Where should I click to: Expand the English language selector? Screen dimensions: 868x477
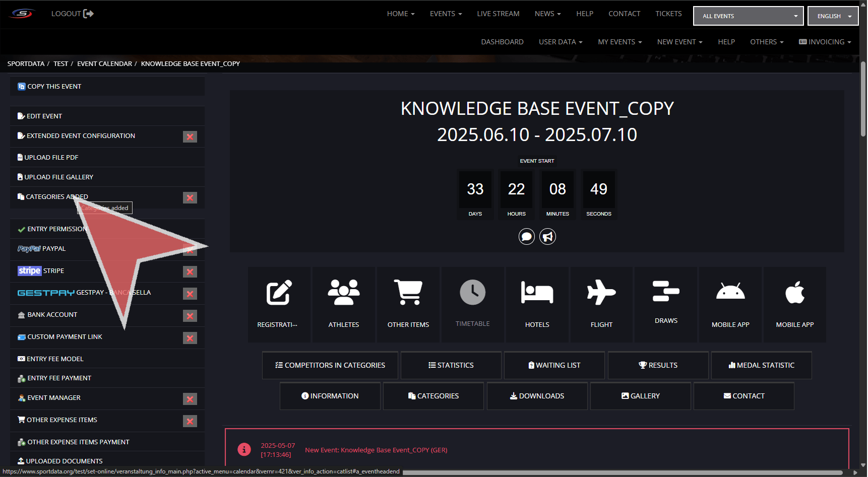[833, 16]
